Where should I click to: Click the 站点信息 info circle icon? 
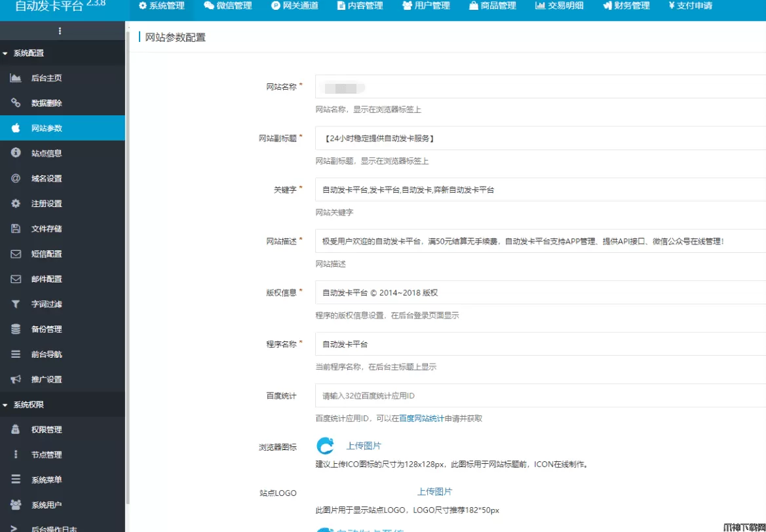click(x=16, y=153)
